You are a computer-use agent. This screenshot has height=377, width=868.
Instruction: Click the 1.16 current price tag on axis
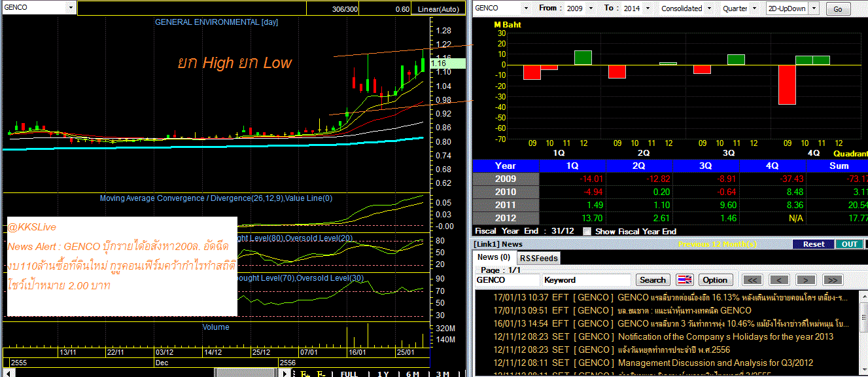pyautogui.click(x=447, y=63)
